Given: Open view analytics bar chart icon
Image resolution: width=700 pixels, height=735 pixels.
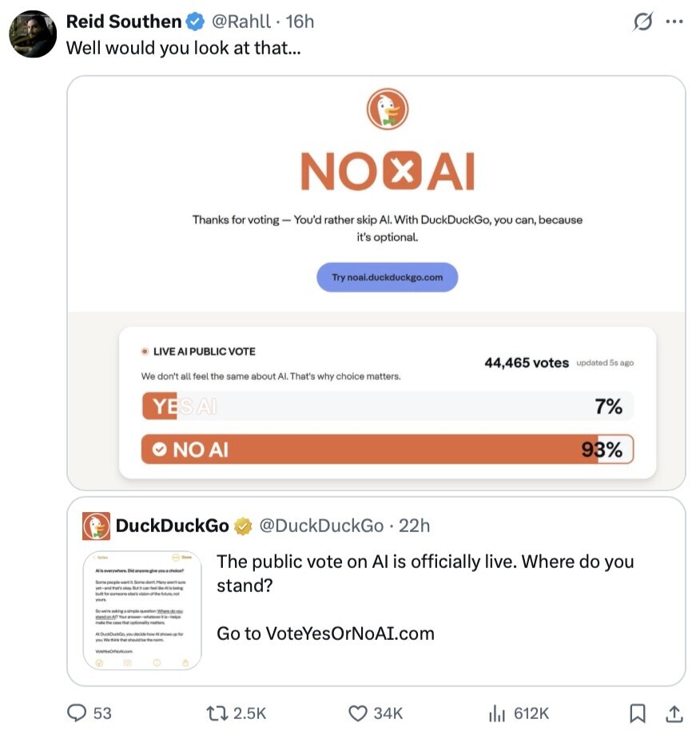Looking at the screenshot, I should click(x=497, y=713).
